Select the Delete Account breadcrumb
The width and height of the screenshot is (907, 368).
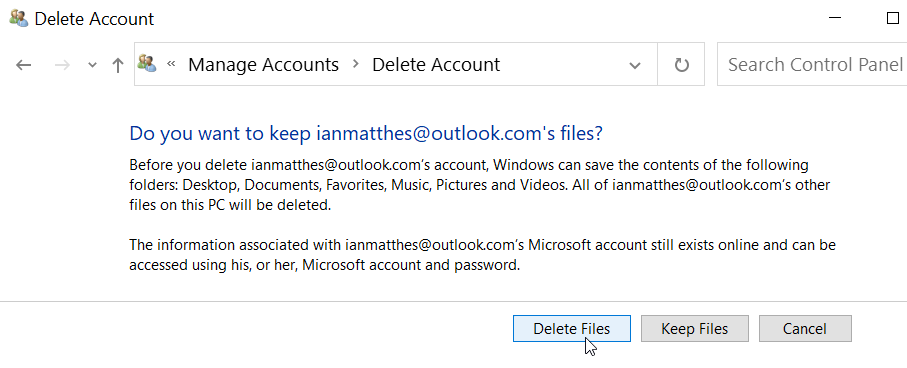pos(436,64)
